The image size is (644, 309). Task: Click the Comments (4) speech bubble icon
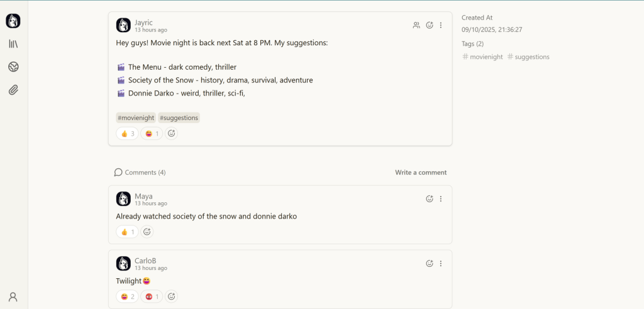pyautogui.click(x=118, y=172)
